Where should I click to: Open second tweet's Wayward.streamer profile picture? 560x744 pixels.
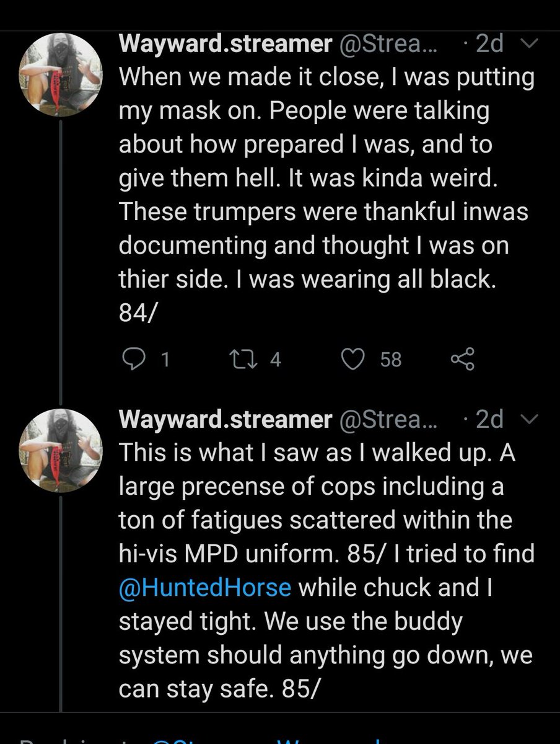pos(60,449)
